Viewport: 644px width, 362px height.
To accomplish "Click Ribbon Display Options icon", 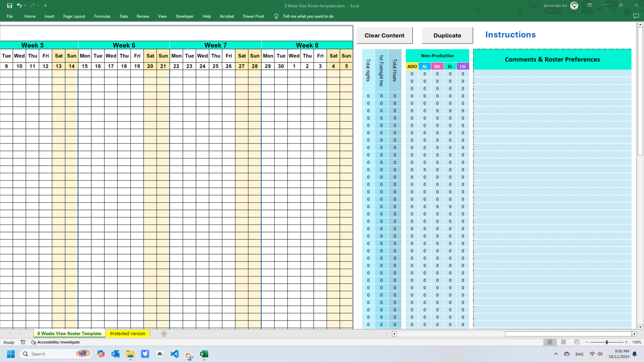I will click(x=590, y=5).
